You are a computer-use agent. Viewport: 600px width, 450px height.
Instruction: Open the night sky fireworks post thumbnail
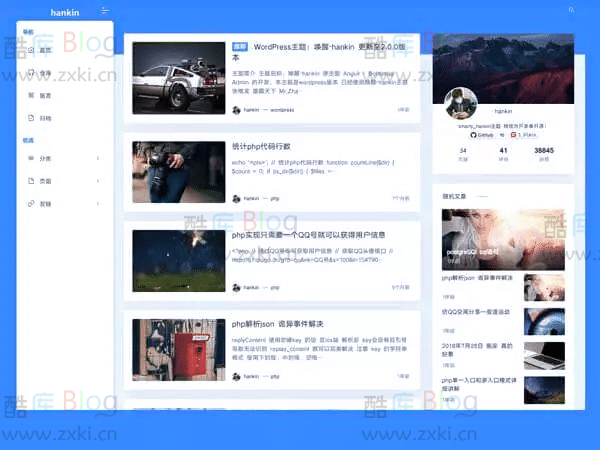point(179,261)
